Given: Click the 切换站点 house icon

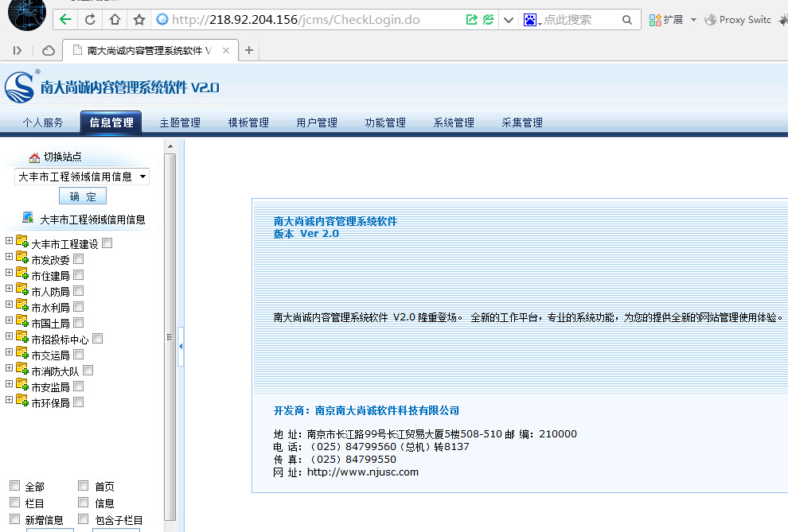Looking at the screenshot, I should 34,157.
